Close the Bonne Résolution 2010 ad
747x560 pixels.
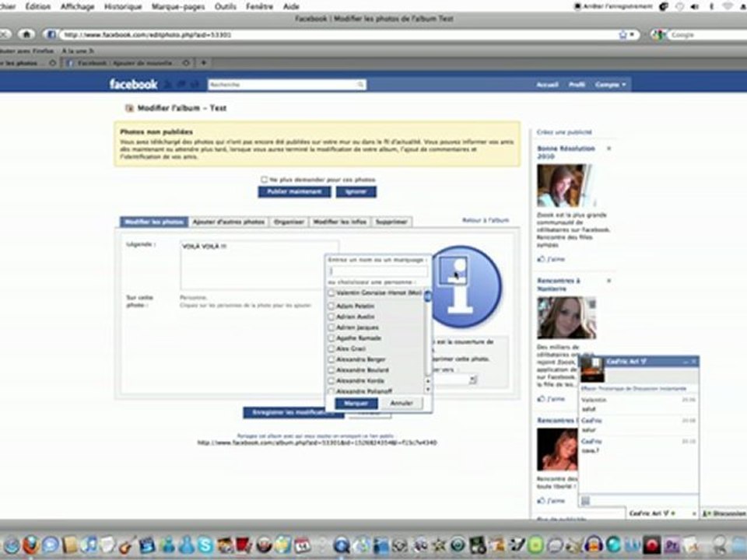[608, 149]
